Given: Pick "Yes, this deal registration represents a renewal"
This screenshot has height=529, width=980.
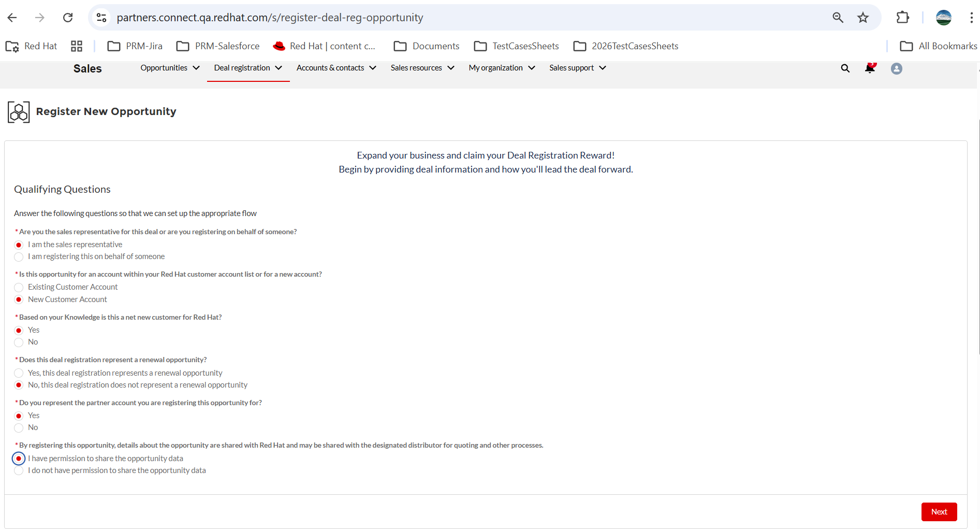Looking at the screenshot, I should click(x=19, y=373).
